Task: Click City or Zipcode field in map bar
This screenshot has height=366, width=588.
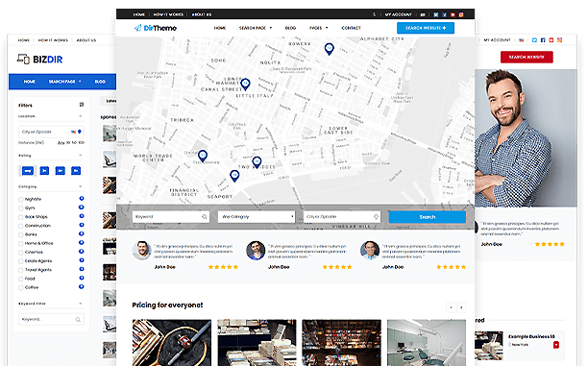Action: pyautogui.click(x=342, y=217)
